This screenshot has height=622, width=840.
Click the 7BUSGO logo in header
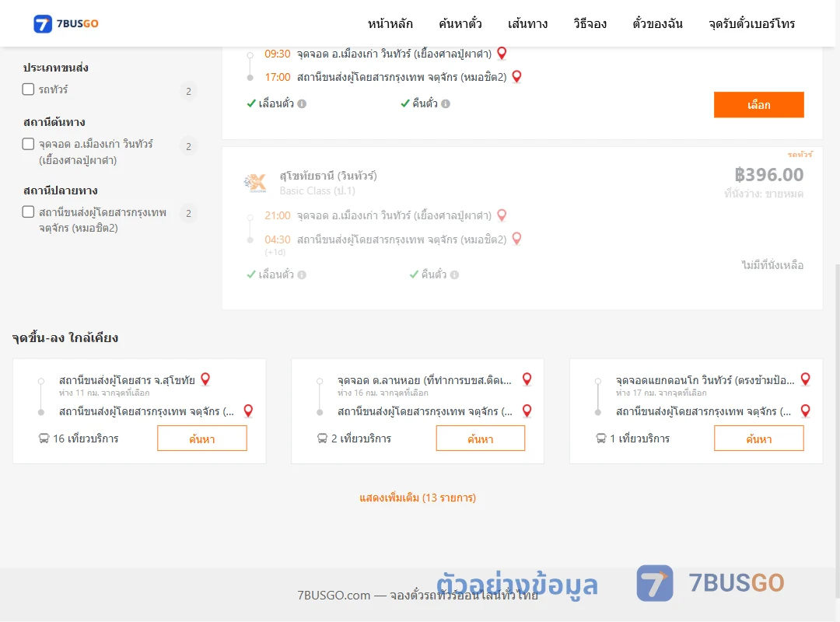coord(66,23)
